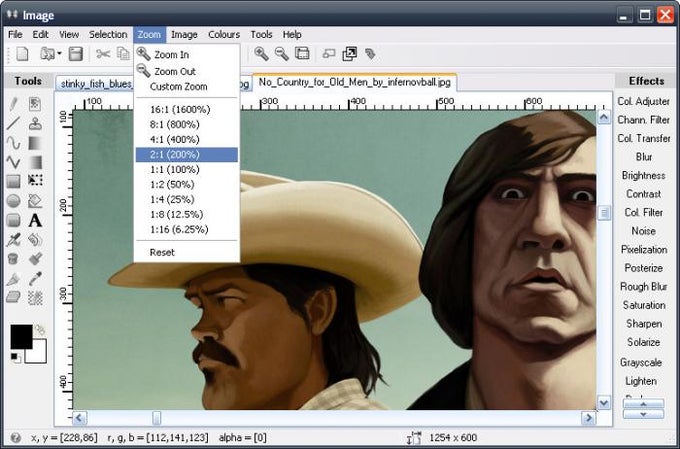Select 1:1 (100%) zoom level
Screen dimensions: 680x449
(x=187, y=170)
